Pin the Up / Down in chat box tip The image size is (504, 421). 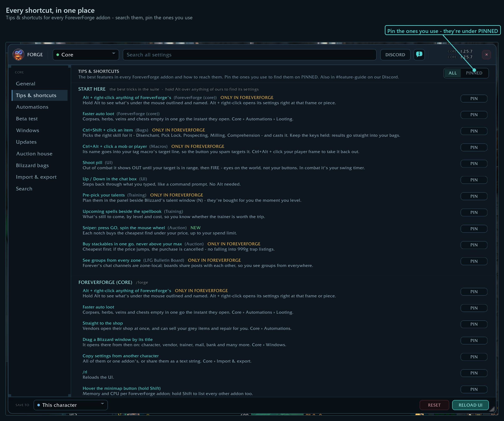tap(474, 180)
